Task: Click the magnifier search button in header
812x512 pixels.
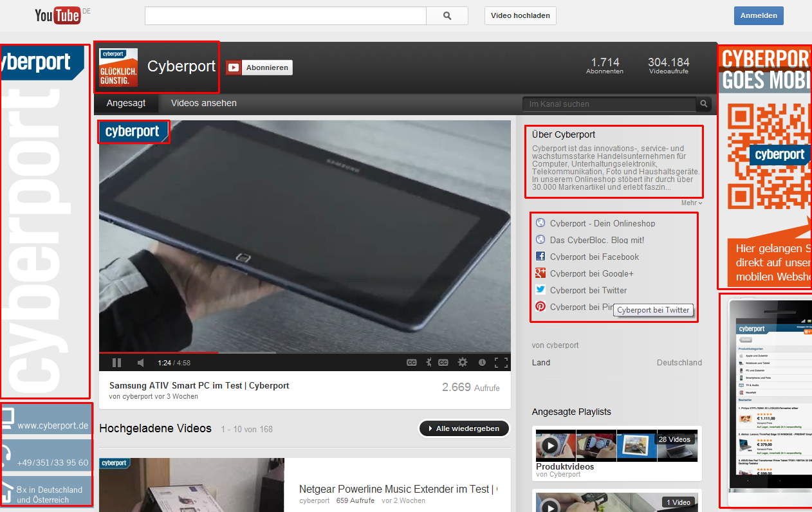Action: pos(448,15)
